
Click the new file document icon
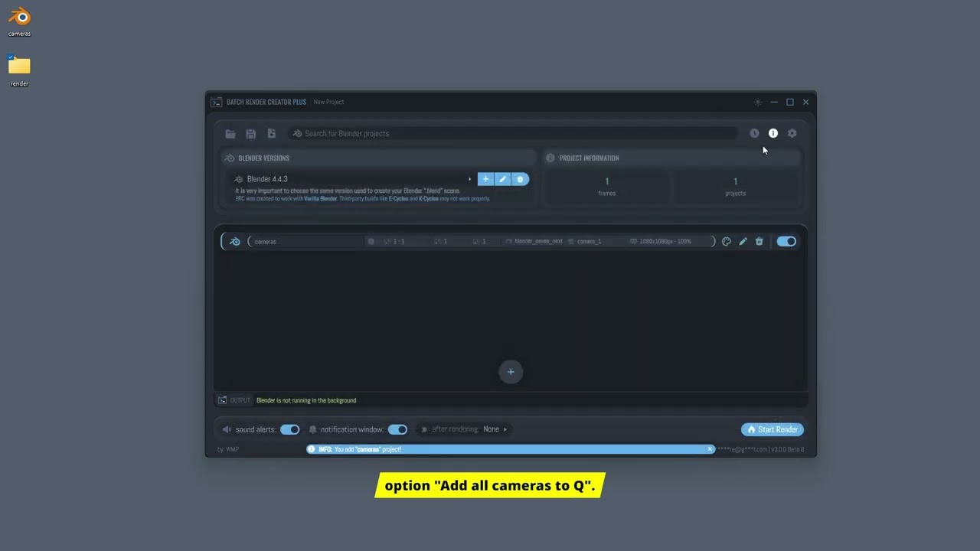click(271, 133)
